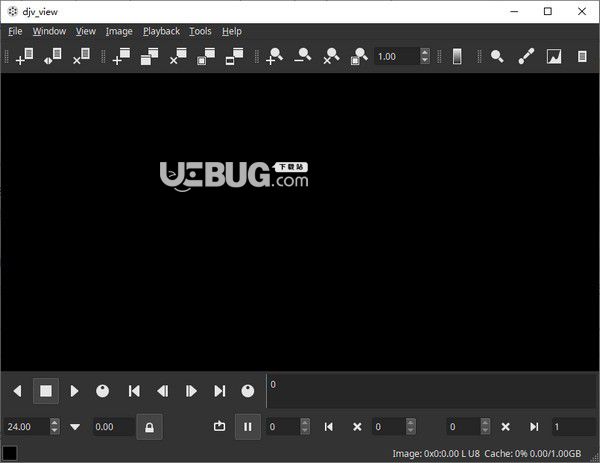Open the View menu
The width and height of the screenshot is (600, 463).
point(86,31)
